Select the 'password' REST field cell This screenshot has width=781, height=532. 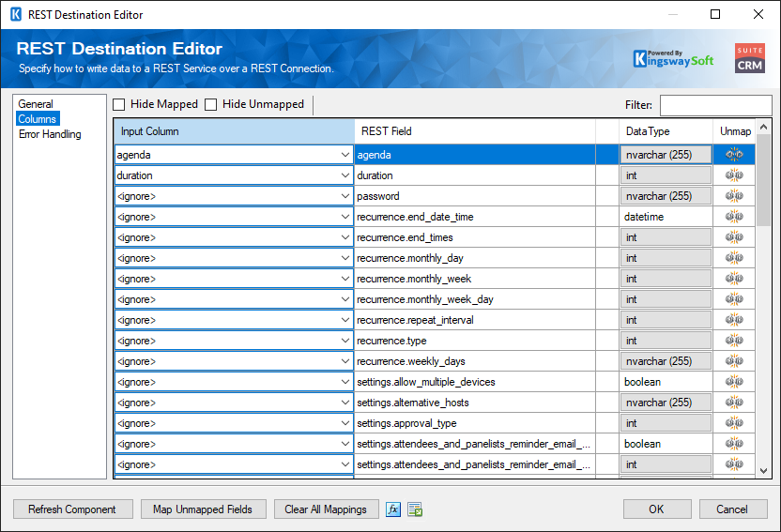pyautogui.click(x=475, y=196)
